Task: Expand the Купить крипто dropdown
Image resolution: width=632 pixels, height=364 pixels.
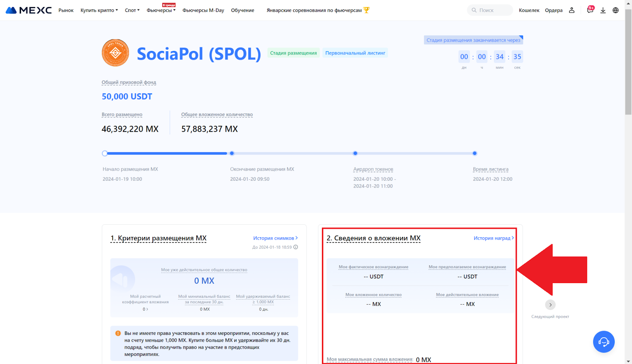Action: tap(99, 10)
